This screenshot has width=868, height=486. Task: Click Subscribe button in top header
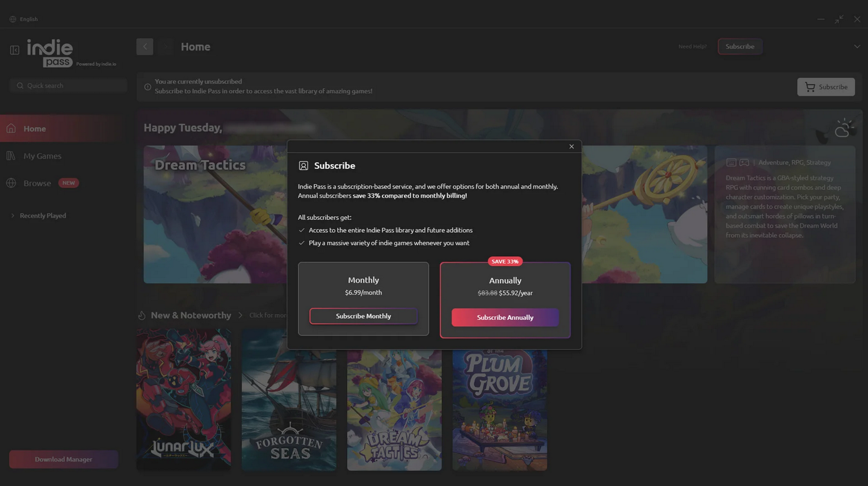[740, 47]
